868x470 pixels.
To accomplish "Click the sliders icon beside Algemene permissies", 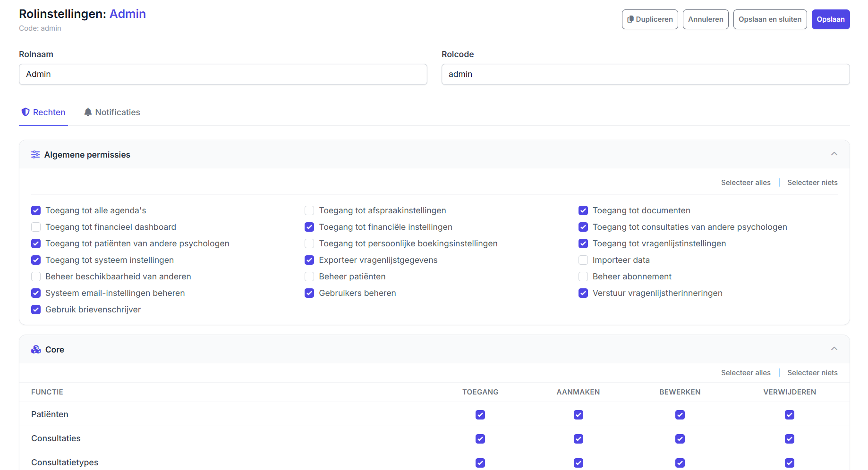I will (35, 155).
